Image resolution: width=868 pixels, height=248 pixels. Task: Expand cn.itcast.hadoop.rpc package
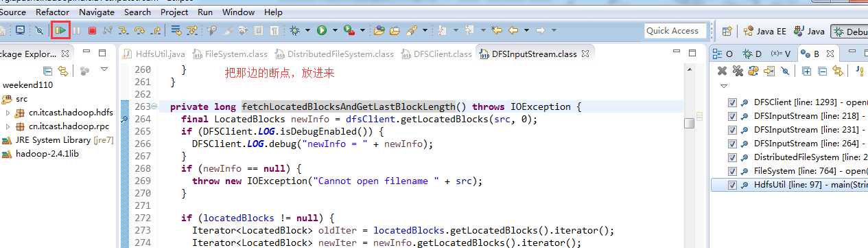[x=8, y=126]
